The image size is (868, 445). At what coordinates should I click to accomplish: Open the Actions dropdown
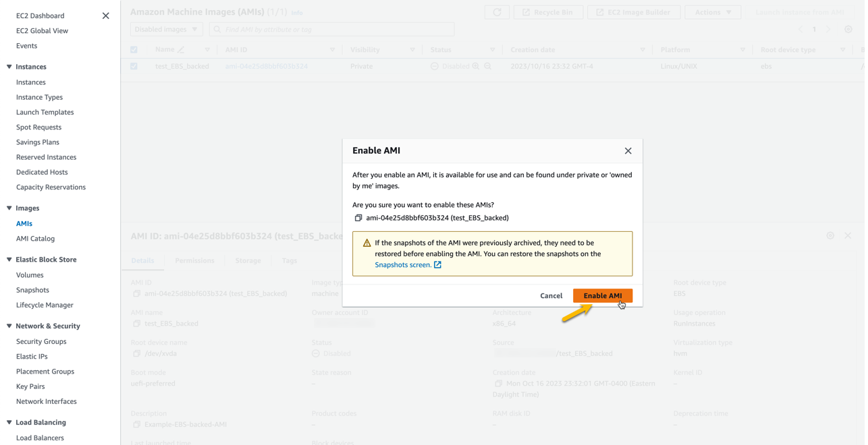[x=713, y=11]
